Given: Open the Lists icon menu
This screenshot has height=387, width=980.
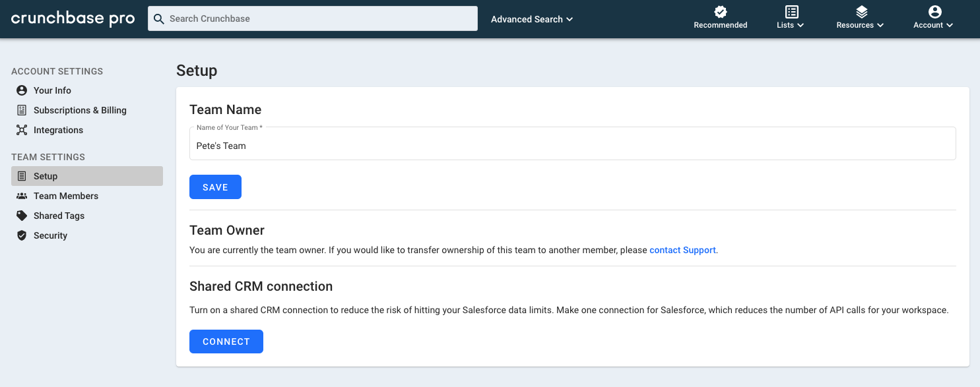Looking at the screenshot, I should (x=791, y=12).
